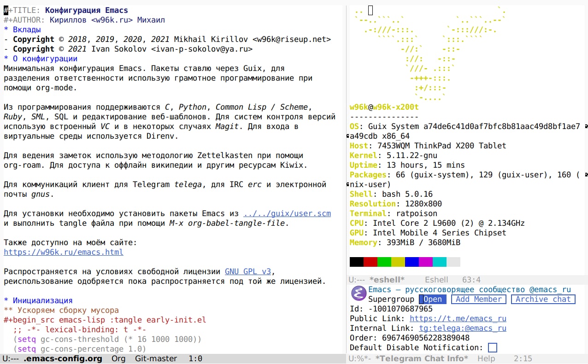Click the gc-cons-threshold setq line
Screen dimensions: 588x364
tap(107, 339)
